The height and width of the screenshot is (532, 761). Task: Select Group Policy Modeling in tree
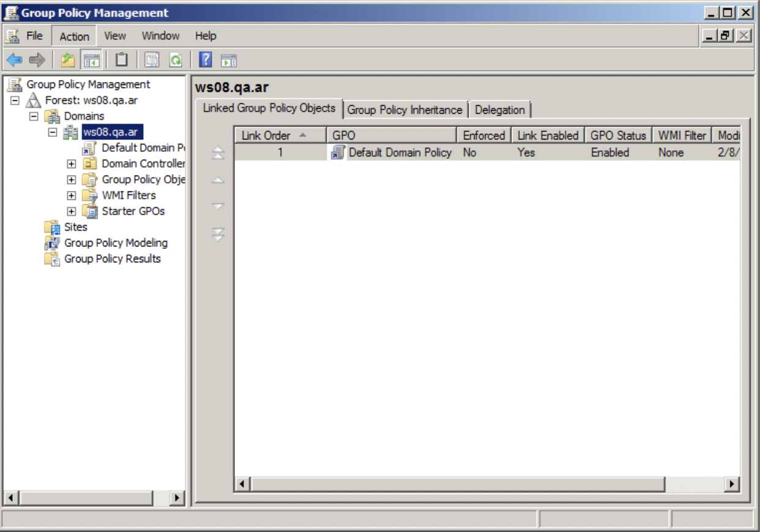[x=116, y=243]
